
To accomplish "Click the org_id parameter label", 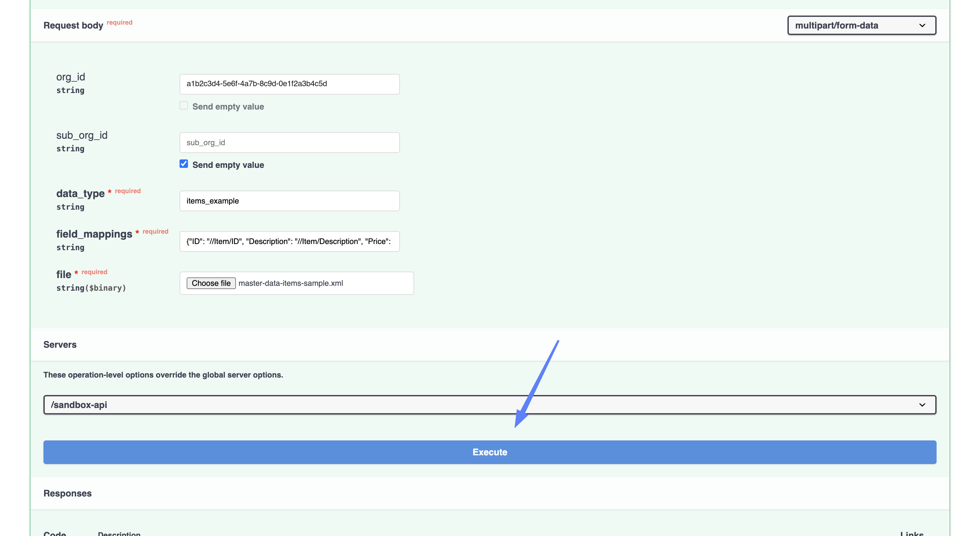I will click(x=70, y=77).
